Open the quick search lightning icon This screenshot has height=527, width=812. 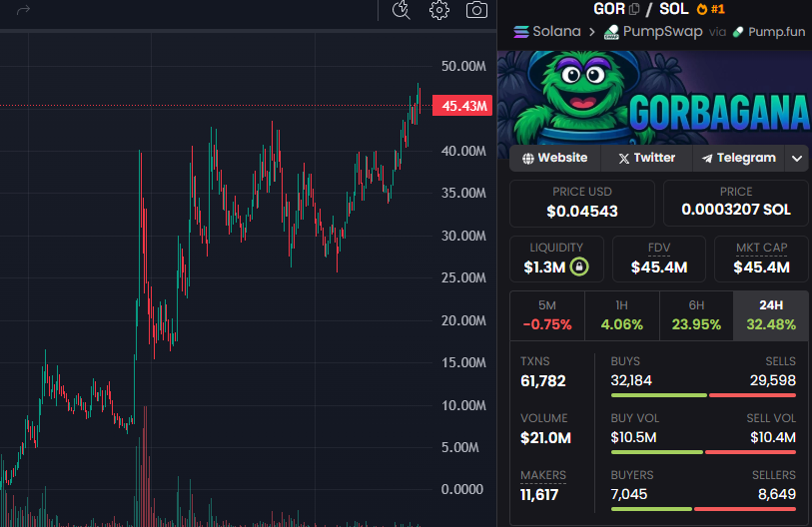(401, 10)
